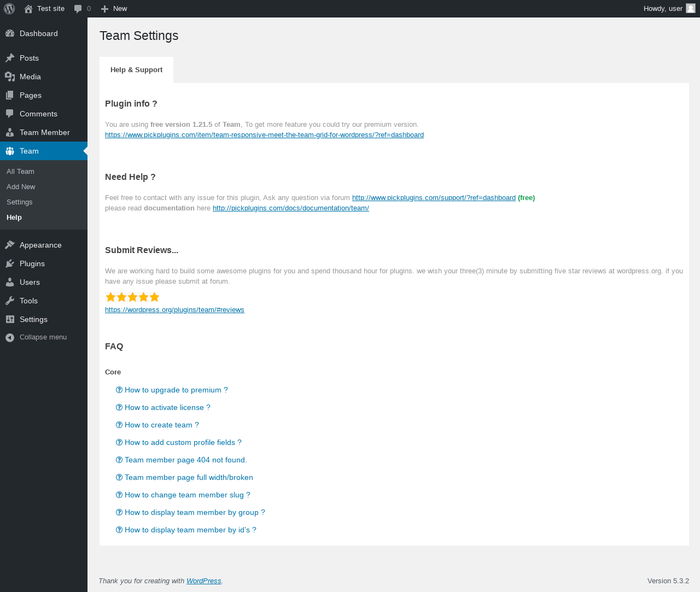700x592 pixels.
Task: Click question icon beside 'How to add custom profile fields'
Action: pyautogui.click(x=119, y=442)
